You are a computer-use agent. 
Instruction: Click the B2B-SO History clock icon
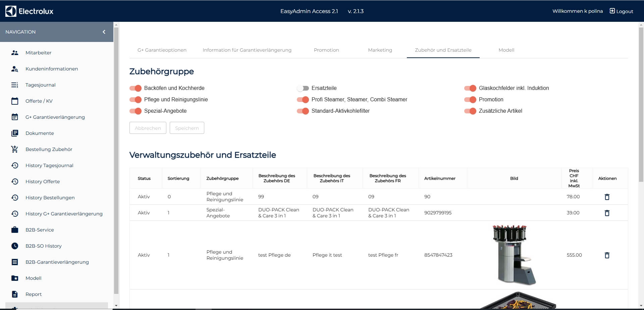click(x=15, y=246)
